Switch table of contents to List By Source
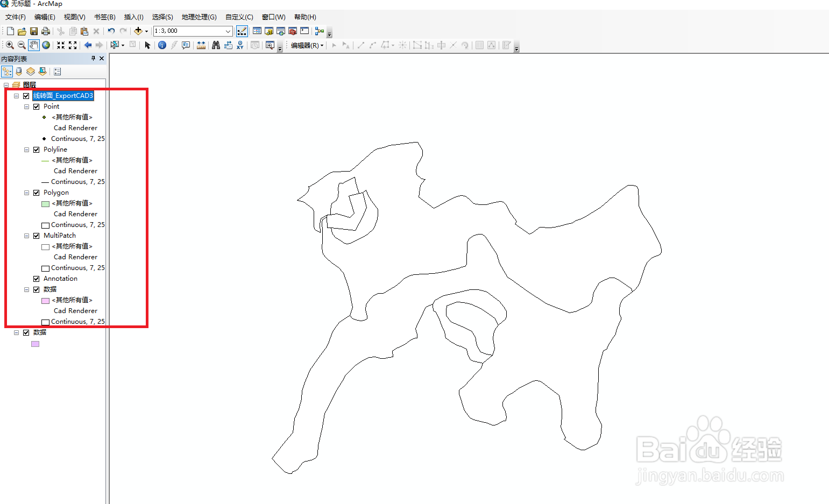 point(18,71)
